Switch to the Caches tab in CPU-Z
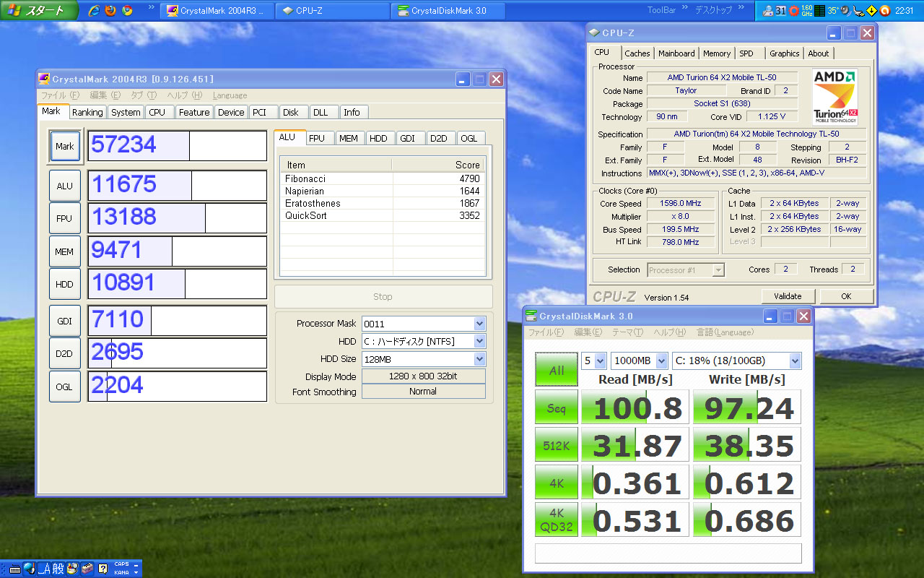 [637, 53]
